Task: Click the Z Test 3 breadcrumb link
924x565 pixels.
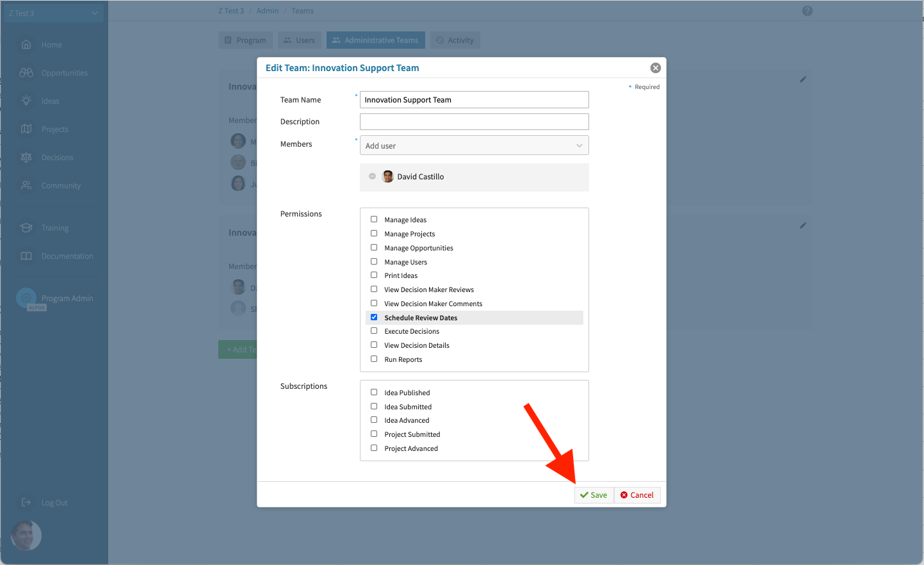Action: click(231, 11)
